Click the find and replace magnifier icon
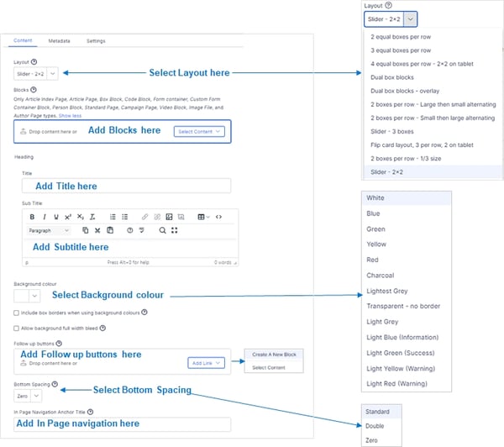The width and height of the screenshot is (504, 447). [162, 230]
